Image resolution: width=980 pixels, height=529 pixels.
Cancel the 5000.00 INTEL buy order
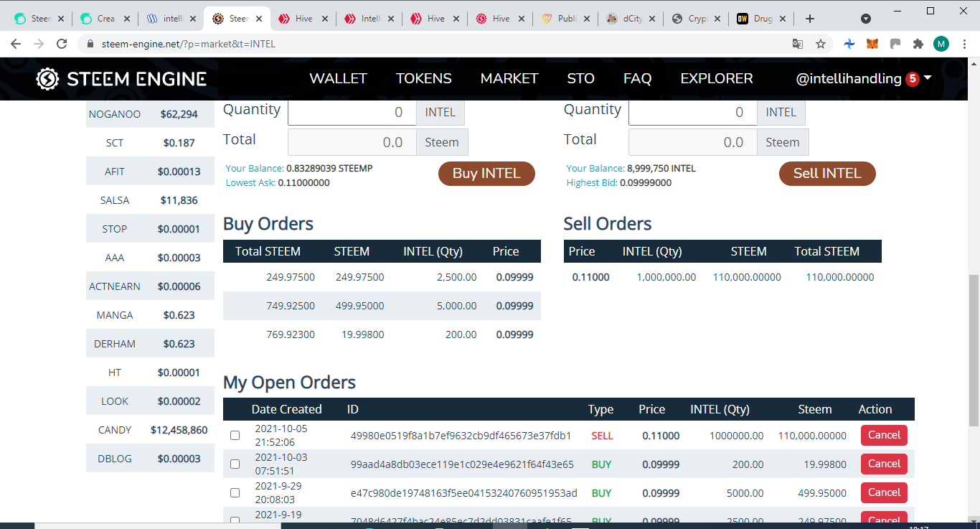884,492
